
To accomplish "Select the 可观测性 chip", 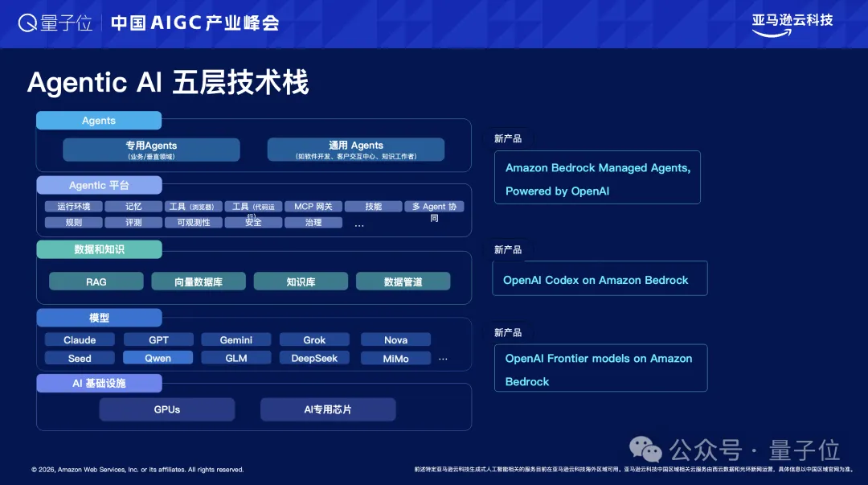I will [193, 222].
